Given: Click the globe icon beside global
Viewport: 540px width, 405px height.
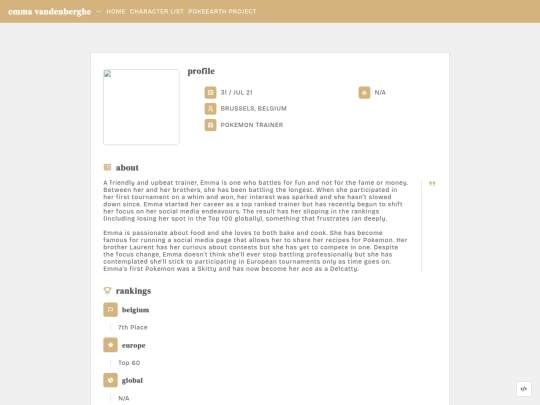Looking at the screenshot, I should tap(111, 380).
